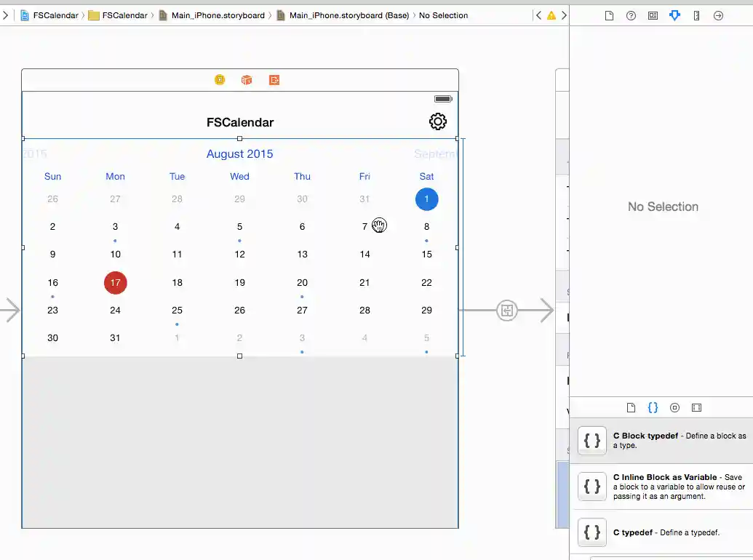This screenshot has height=560, width=753.
Task: Select the segue icon between scenes
Action: [506, 311]
